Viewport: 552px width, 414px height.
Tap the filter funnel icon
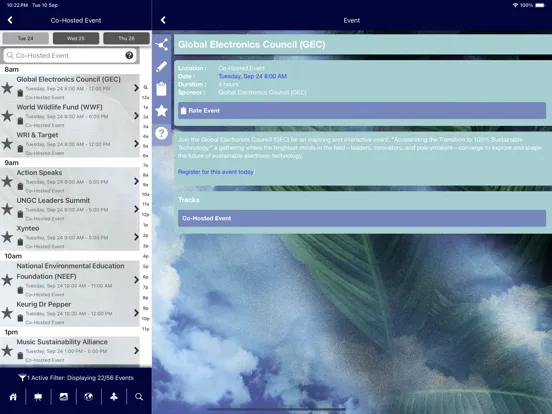(x=22, y=378)
